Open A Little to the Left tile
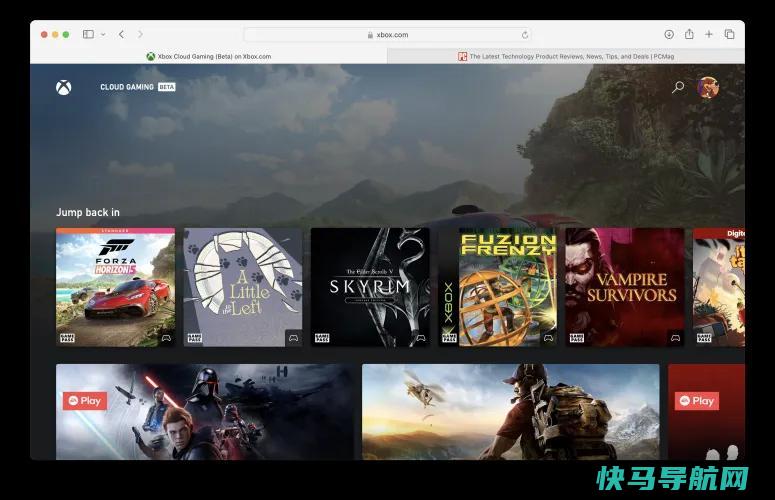 coord(243,287)
